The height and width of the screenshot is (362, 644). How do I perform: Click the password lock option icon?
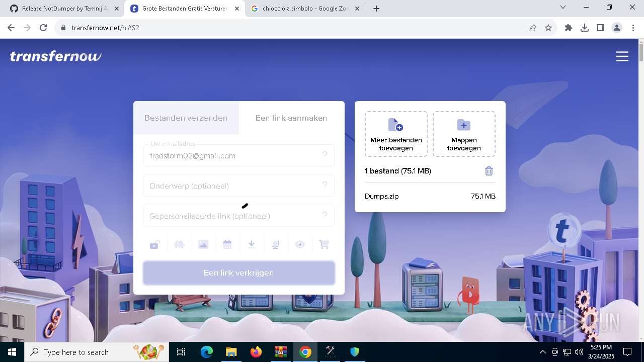pos(155,244)
